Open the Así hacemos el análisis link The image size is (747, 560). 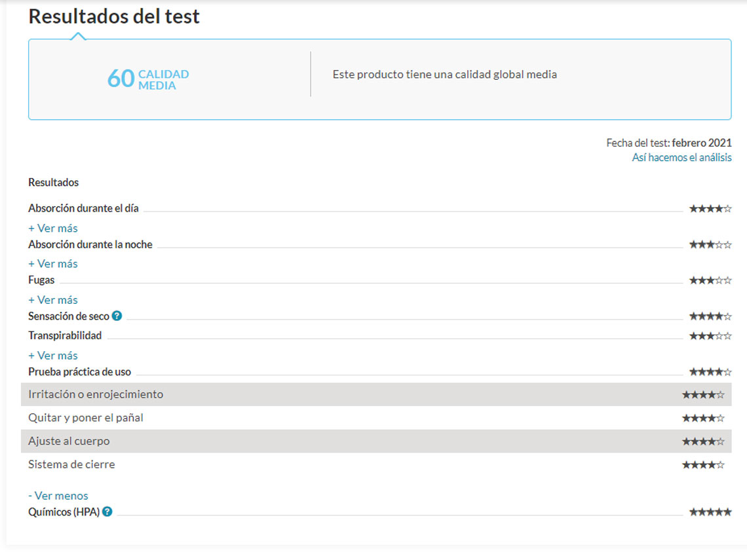pos(681,157)
